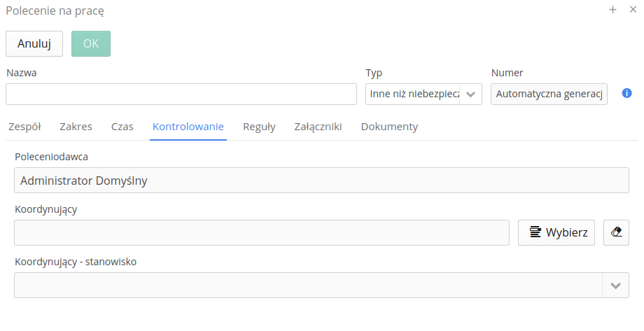Clear Koordynujący with the eraser icon
Image resolution: width=644 pixels, height=331 pixels.
click(616, 232)
